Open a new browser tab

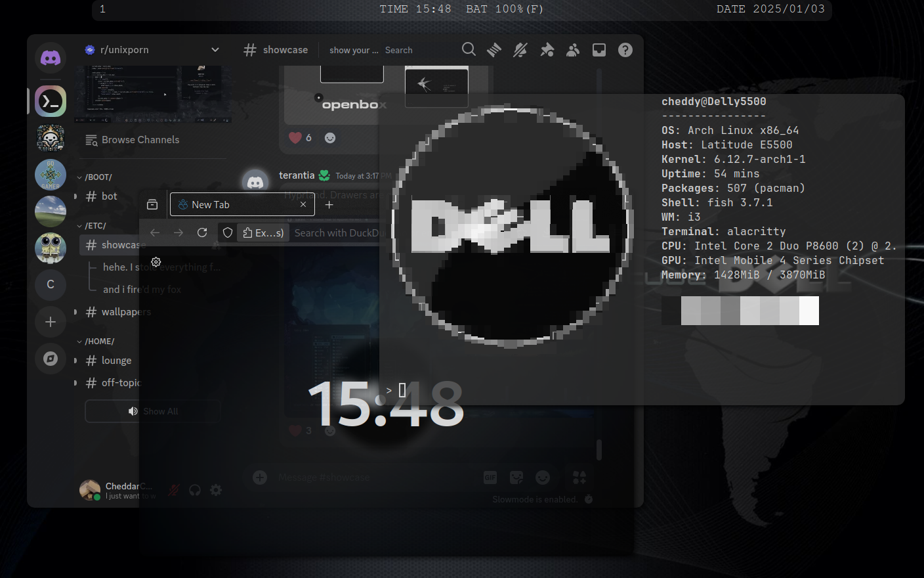tap(329, 204)
